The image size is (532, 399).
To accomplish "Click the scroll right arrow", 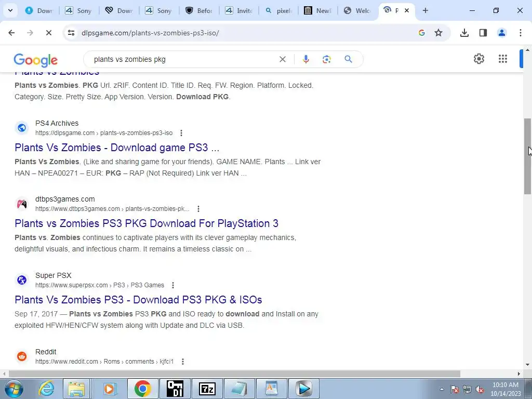I will click(x=519, y=374).
